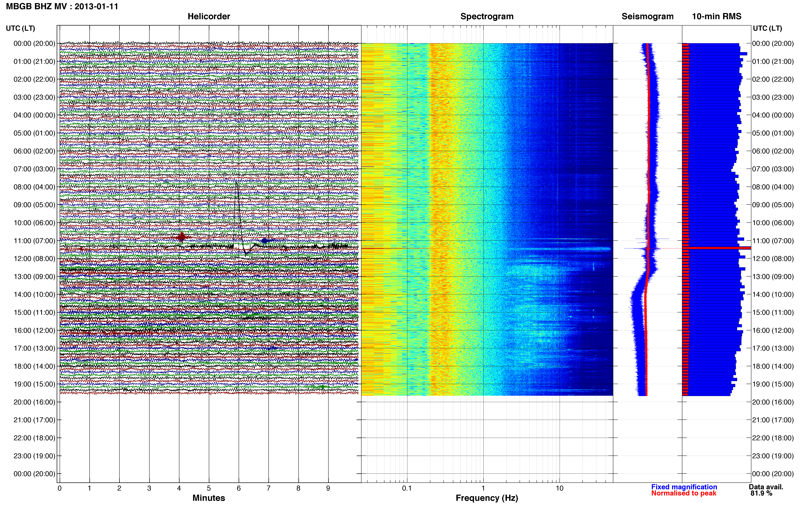Click left time label '23:00 (19:00)'
This screenshot has width=812, height=508.
34,456
